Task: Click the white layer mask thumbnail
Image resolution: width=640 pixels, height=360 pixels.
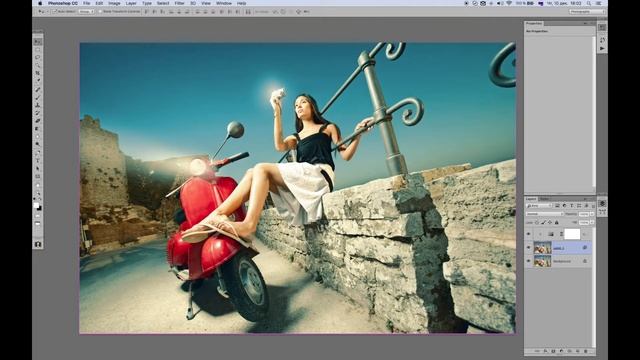Action: pos(572,234)
